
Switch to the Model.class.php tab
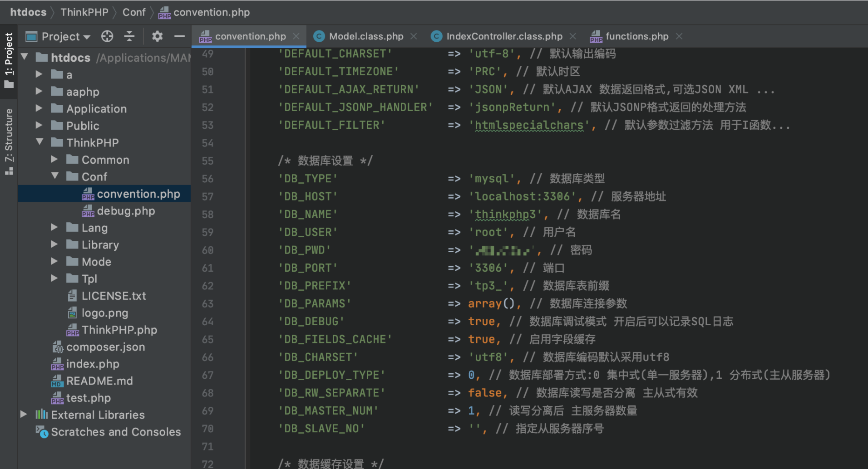(365, 36)
